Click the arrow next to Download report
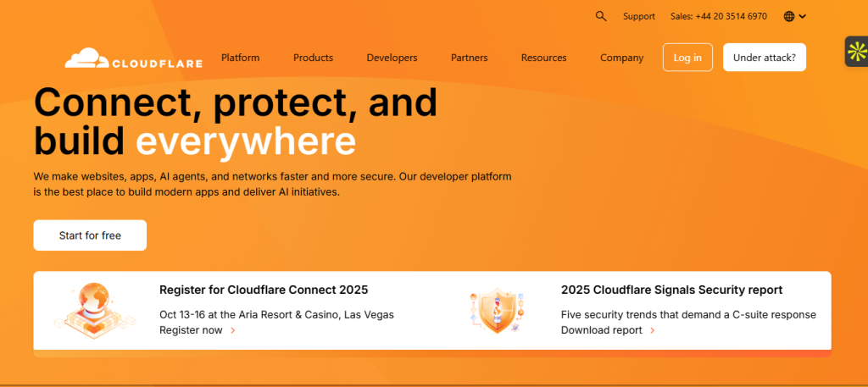Screen dimensions: 868x387 653,330
